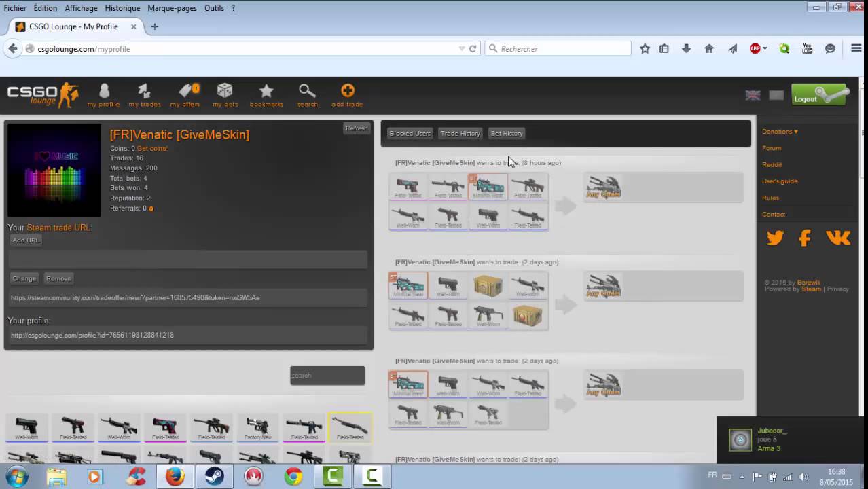The image size is (868, 489).
Task: Expand the Donations dropdown
Action: click(780, 132)
